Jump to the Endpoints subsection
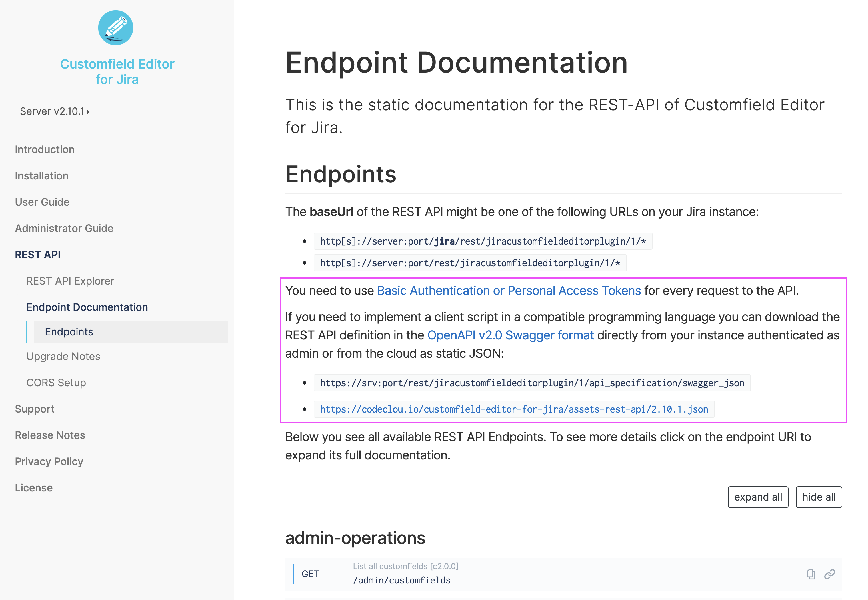The height and width of the screenshot is (600, 868). (x=131, y=332)
